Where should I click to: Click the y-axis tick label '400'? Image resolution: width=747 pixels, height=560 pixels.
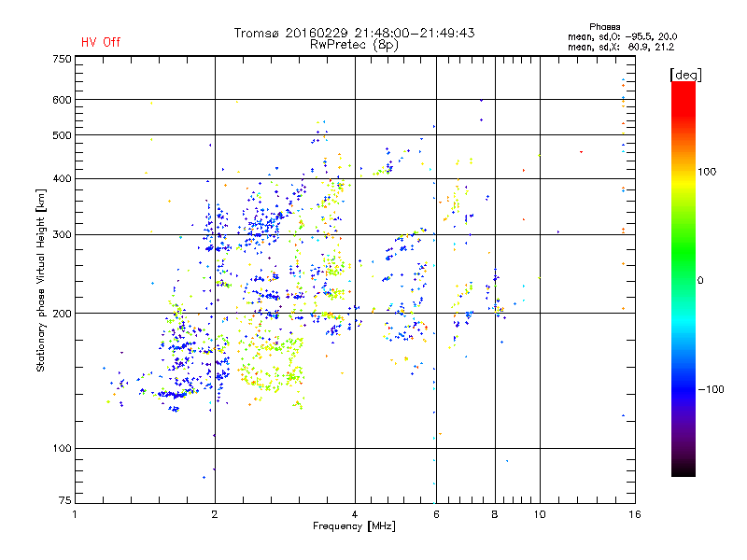click(x=62, y=178)
